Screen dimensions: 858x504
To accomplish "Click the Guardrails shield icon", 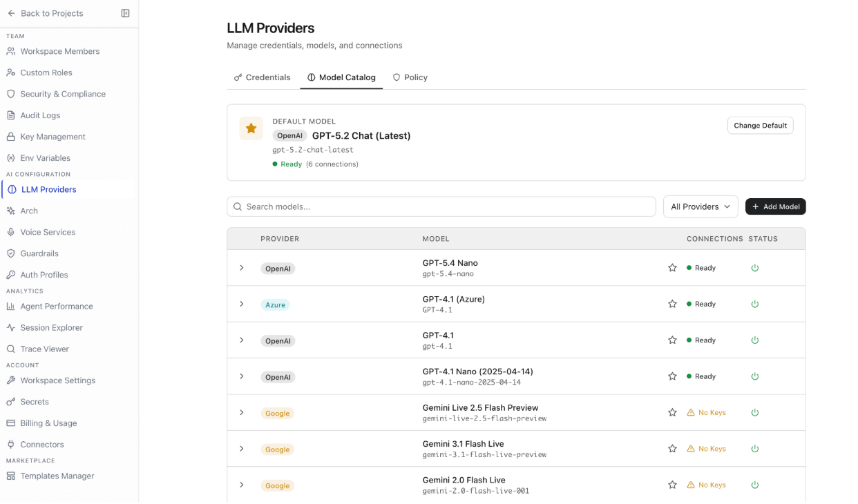I will tap(11, 253).
